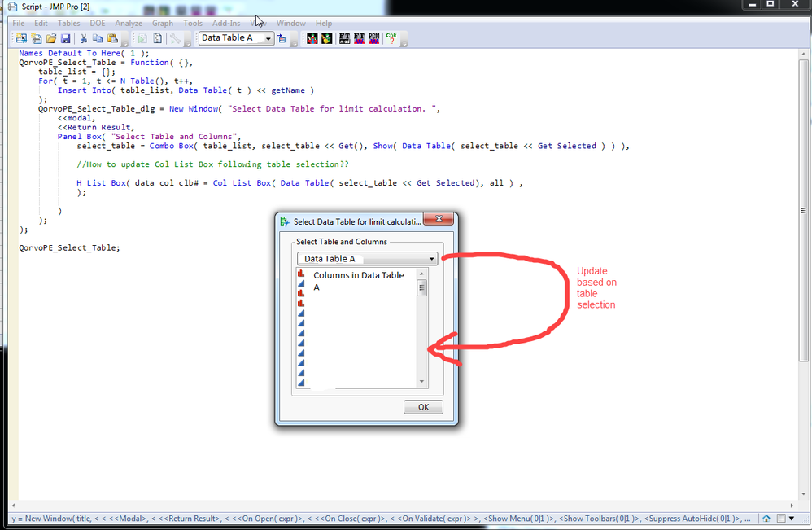Image resolution: width=812 pixels, height=530 pixels.
Task: Click the column list scrollbar thumb
Action: (x=421, y=287)
